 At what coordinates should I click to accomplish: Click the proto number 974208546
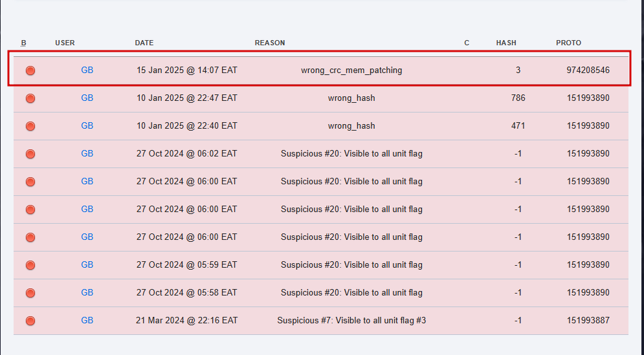[x=588, y=70]
